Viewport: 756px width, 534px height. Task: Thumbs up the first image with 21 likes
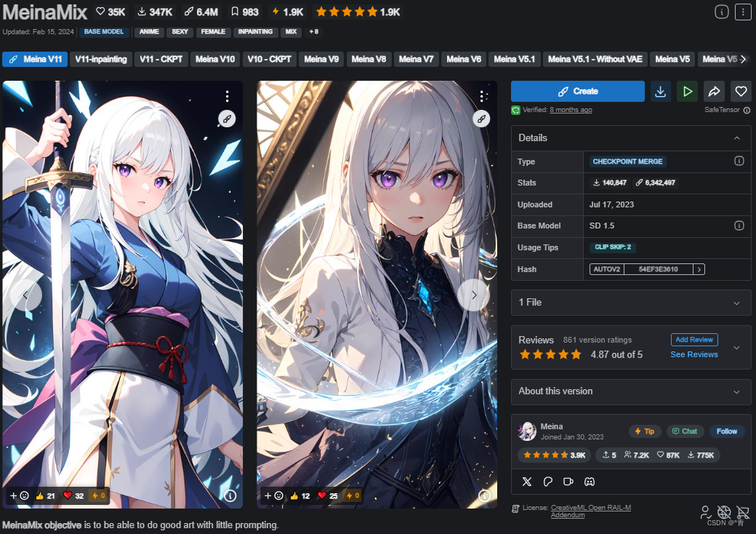point(45,495)
